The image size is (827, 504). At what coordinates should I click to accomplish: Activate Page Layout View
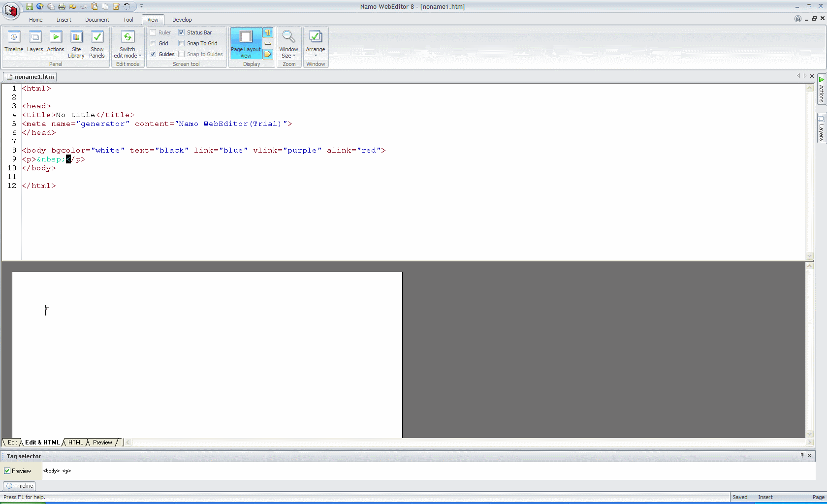[x=246, y=44]
